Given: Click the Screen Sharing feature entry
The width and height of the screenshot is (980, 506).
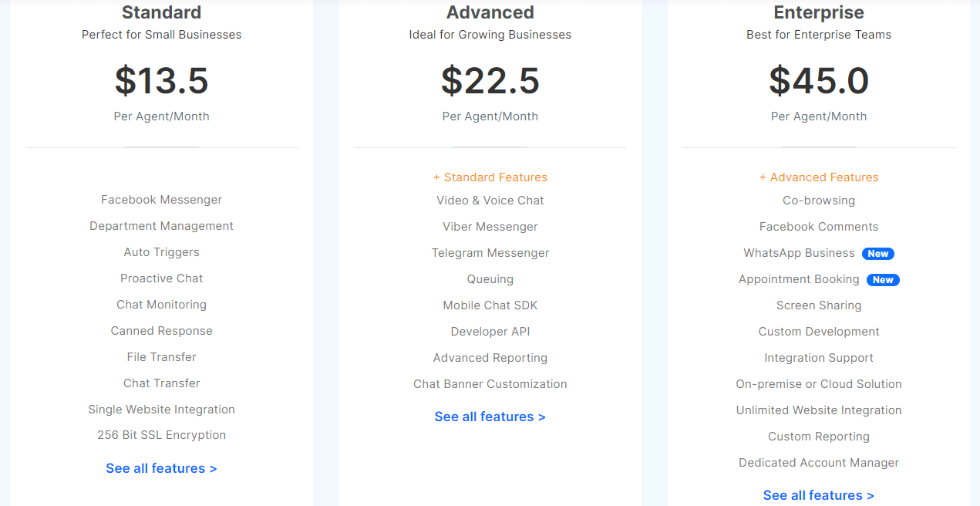Looking at the screenshot, I should click(818, 305).
